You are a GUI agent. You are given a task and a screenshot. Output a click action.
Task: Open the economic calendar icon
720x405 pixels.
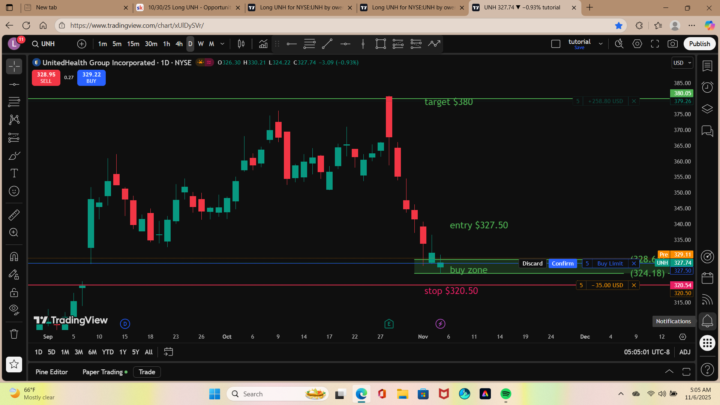pyautogui.click(x=707, y=278)
